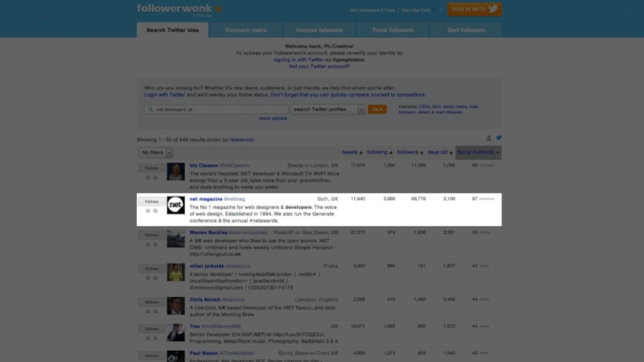Open Sort followers tab
This screenshot has height=362, width=644.
click(x=466, y=30)
